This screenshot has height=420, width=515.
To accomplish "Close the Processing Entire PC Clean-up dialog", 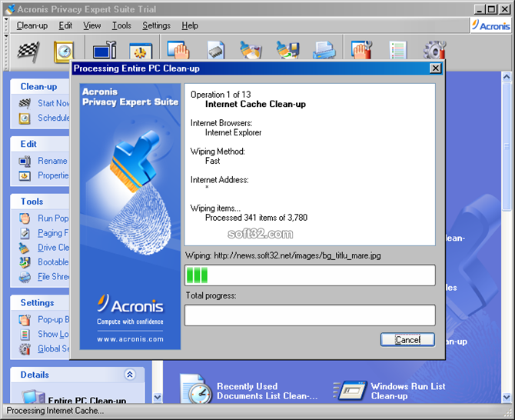I will tap(435, 68).
